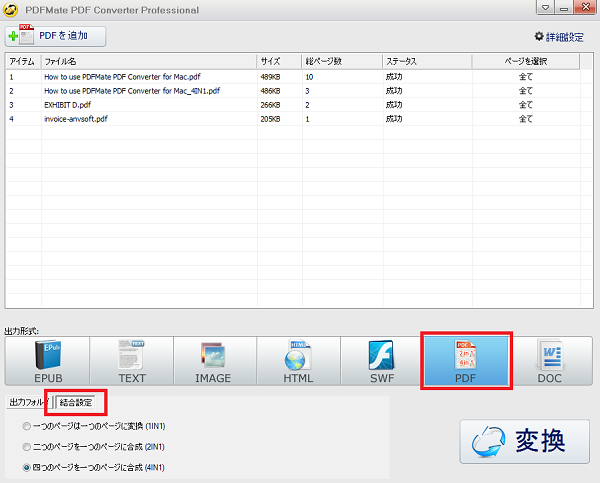600x483 pixels.
Task: Click PDFMate app logo in title bar
Action: [x=10, y=10]
